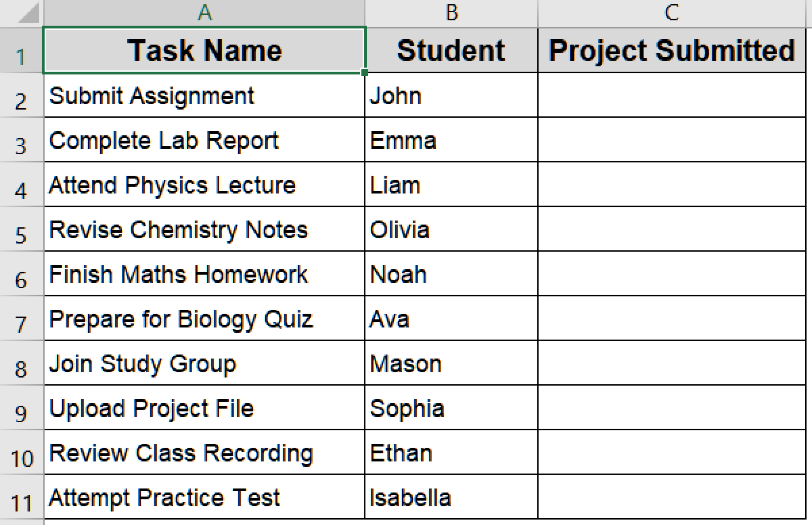Screen dimensions: 812x525
Task: Click the cell containing Sophia
Action: 451,408
